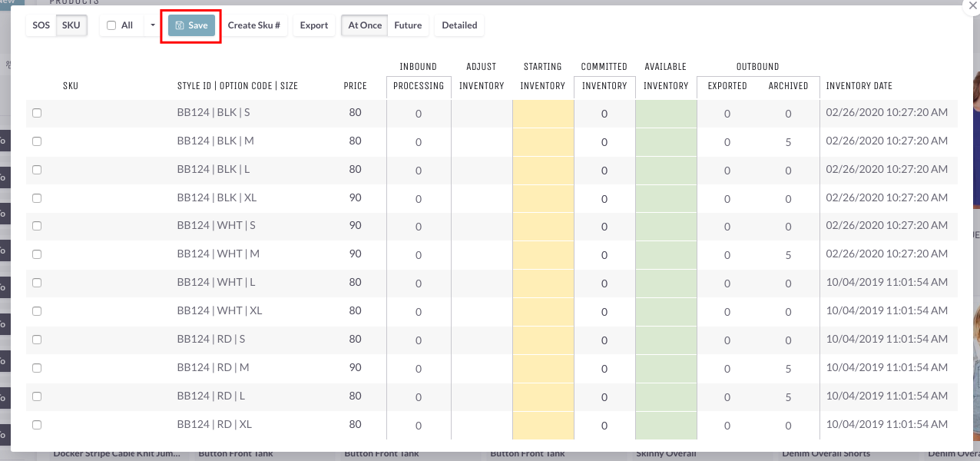Open dropdown arrow next to All

coord(153,25)
